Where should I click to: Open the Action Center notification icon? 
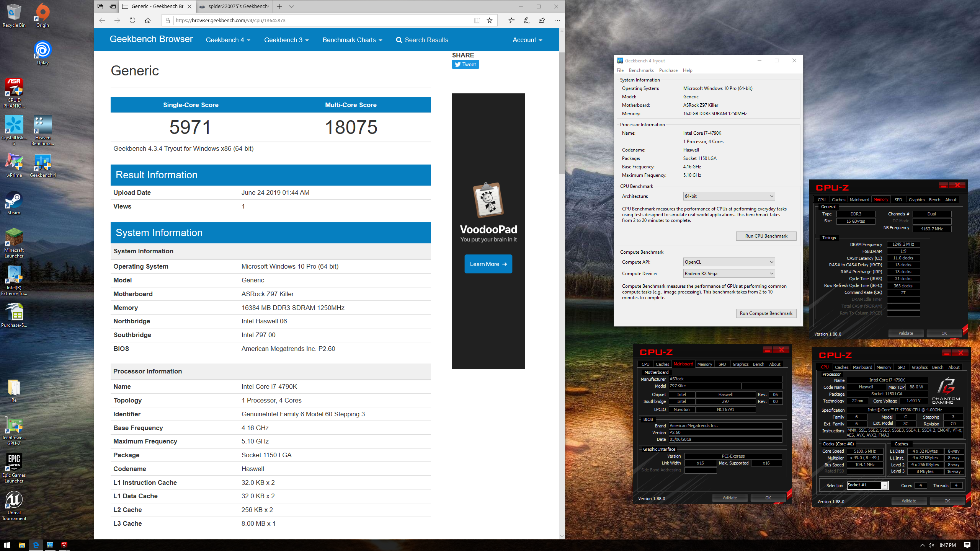pyautogui.click(x=967, y=545)
